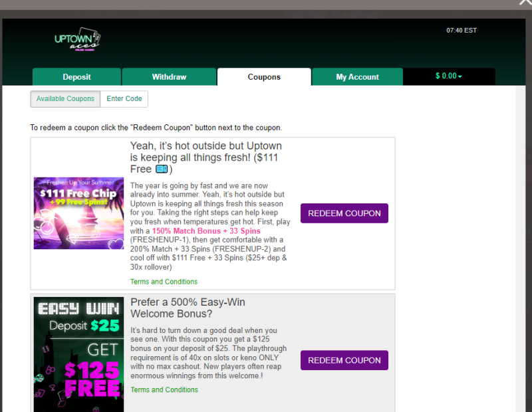This screenshot has height=412, width=532.
Task: Click the pink "150% Match Bonus + 33 Spins" text
Action: click(x=205, y=231)
